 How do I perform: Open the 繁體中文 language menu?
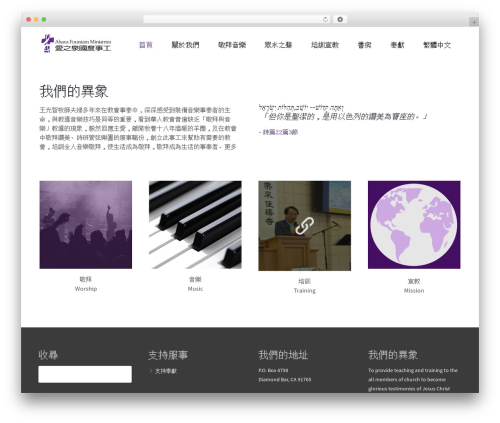pos(437,45)
